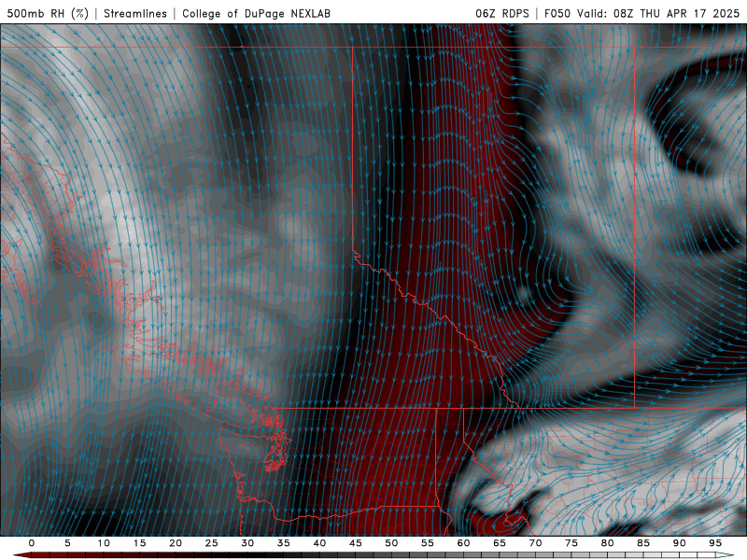The width and height of the screenshot is (747, 560).
Task: Click the colorbar label "50"
Action: coord(391,543)
